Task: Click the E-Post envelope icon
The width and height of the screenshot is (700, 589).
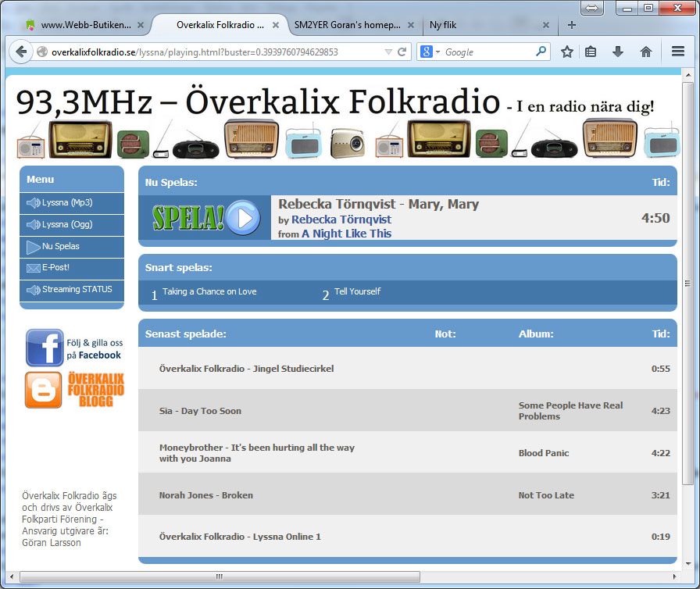Action: pos(33,268)
